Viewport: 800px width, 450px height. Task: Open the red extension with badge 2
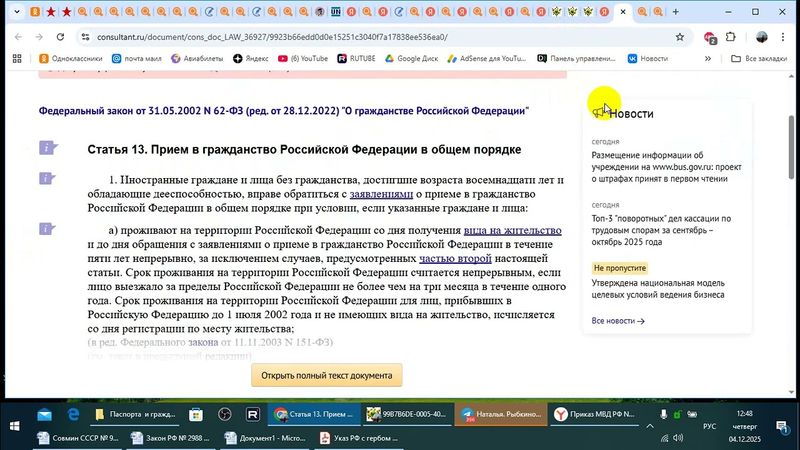[710, 37]
